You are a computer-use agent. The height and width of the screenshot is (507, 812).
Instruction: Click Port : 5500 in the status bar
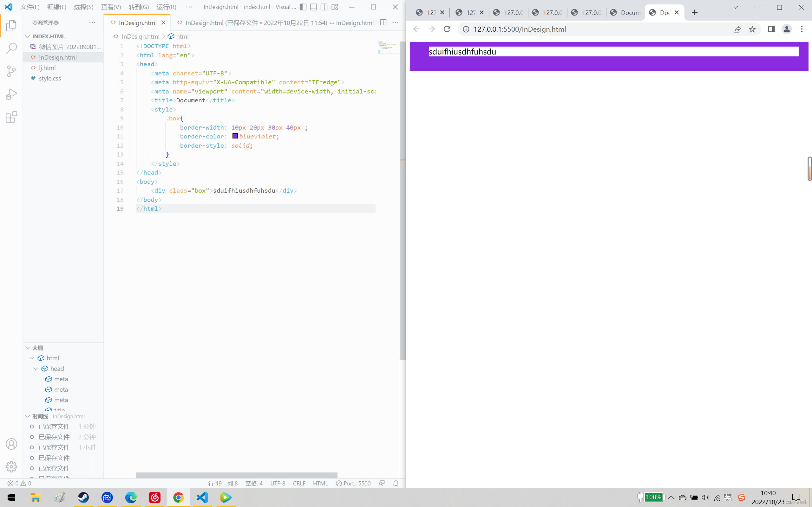pos(353,483)
